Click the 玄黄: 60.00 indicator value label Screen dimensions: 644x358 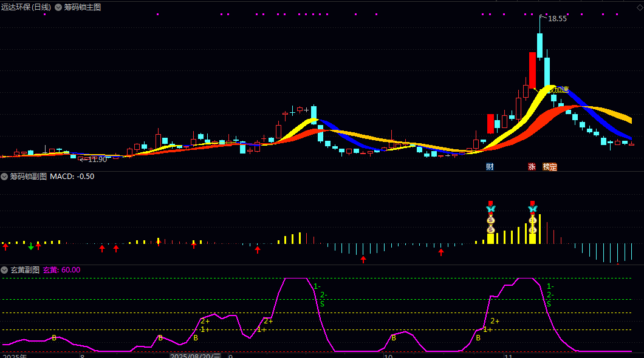pos(61,270)
